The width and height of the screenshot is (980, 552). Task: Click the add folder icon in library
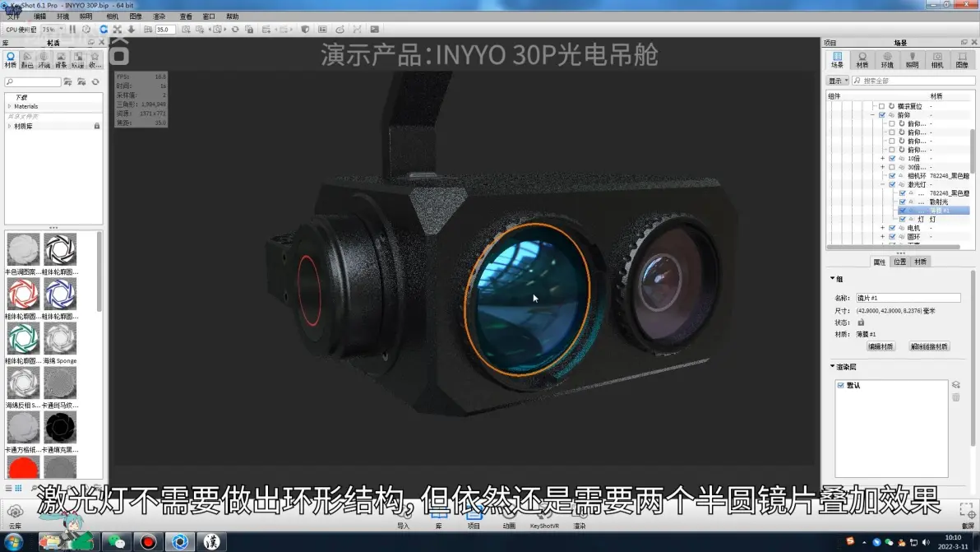[67, 82]
